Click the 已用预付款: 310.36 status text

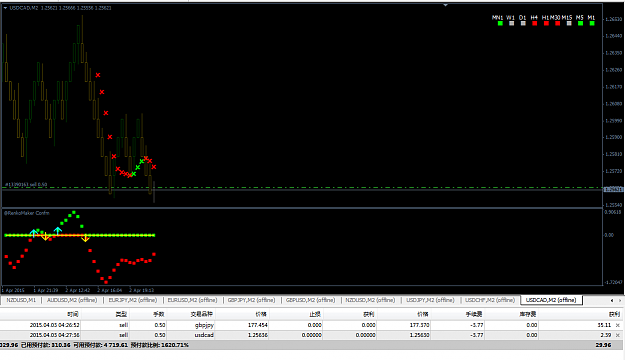click(x=45, y=345)
